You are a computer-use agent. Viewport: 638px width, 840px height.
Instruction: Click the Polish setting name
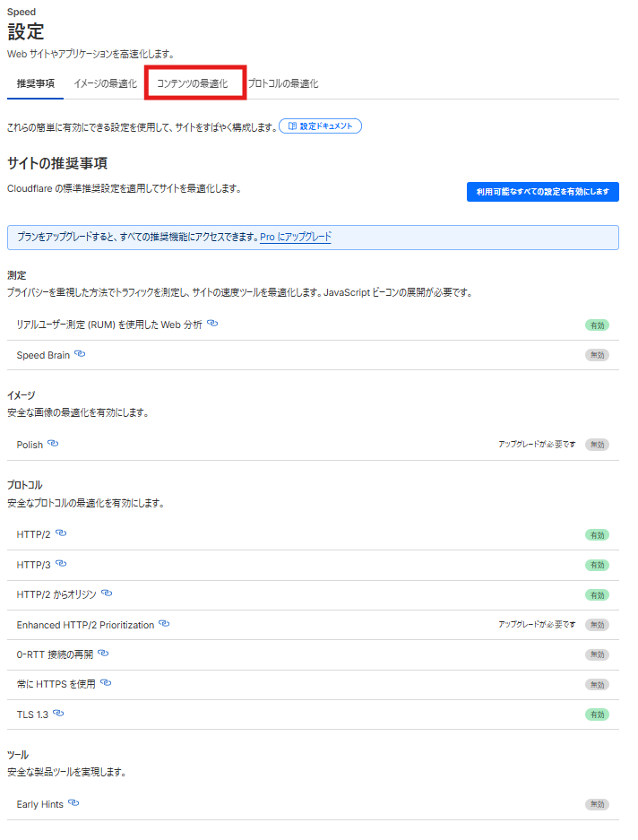(30, 445)
